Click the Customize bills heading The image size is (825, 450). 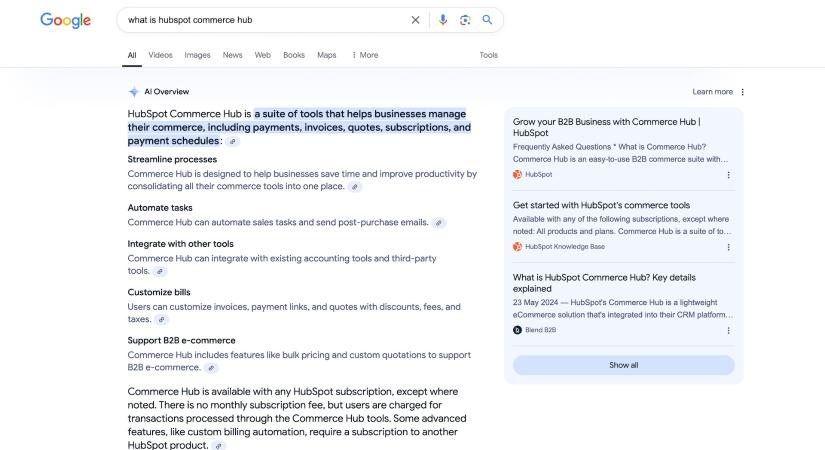[159, 292]
